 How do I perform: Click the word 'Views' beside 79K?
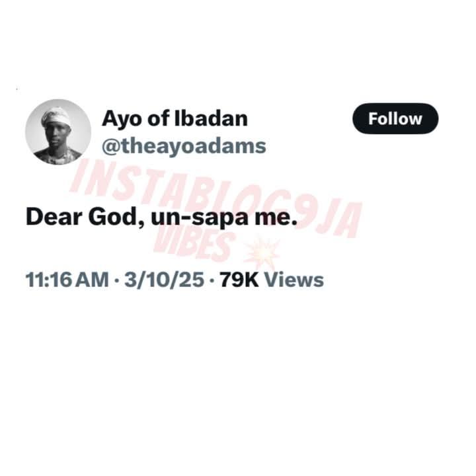coord(294,280)
